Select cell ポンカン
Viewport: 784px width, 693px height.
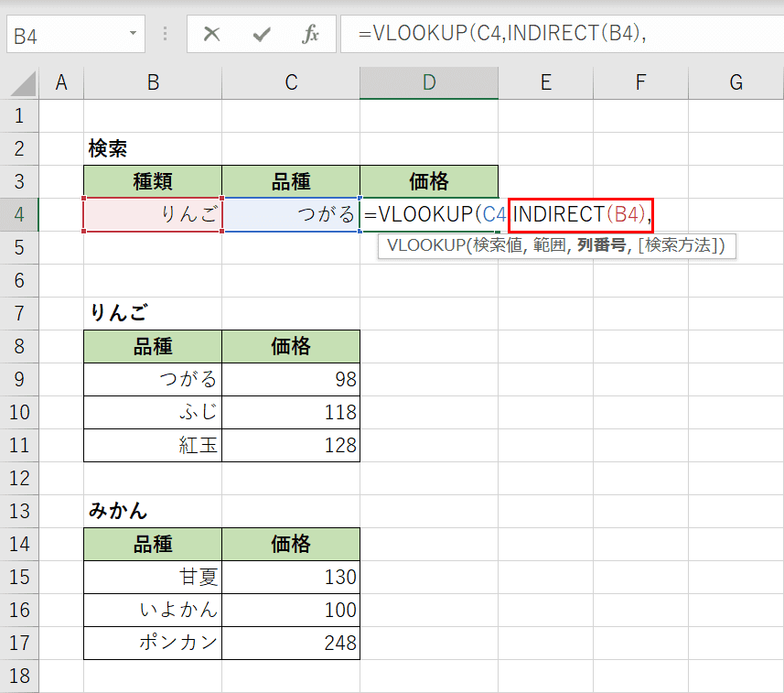click(153, 643)
